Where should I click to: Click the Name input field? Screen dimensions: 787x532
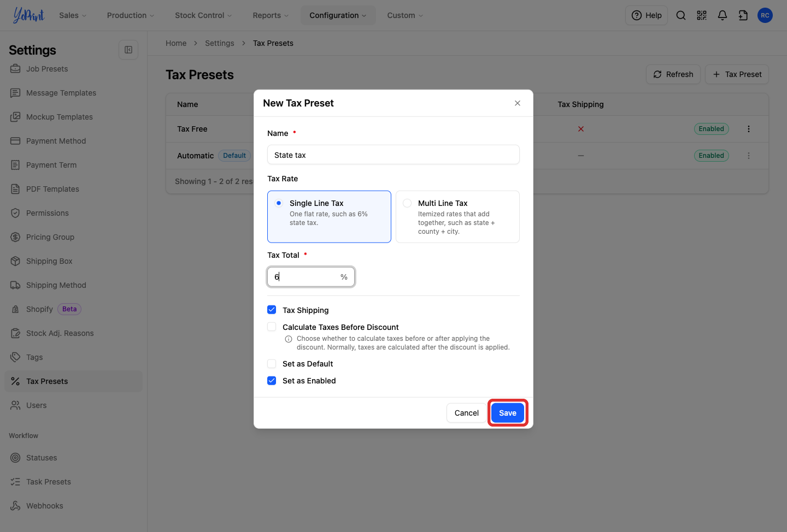(x=393, y=155)
